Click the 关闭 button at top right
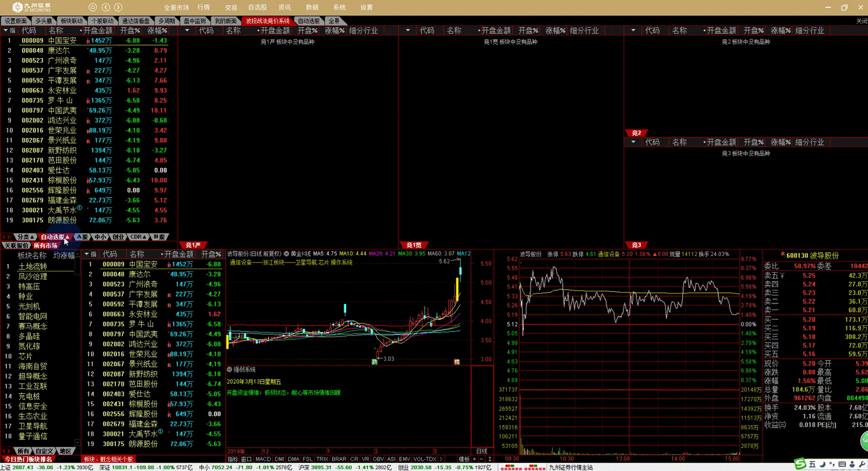868x471 pixels. tap(862, 21)
